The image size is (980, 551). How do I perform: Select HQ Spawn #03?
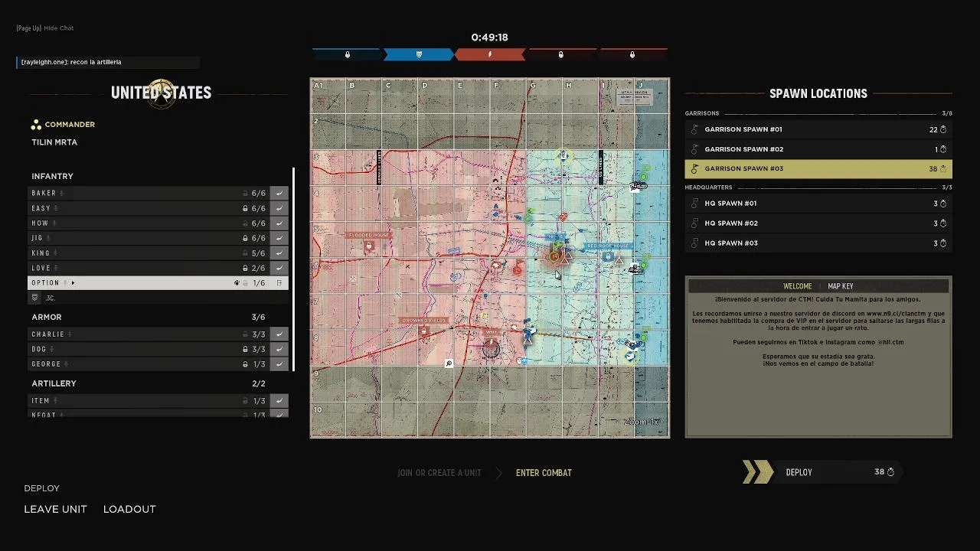click(x=818, y=243)
